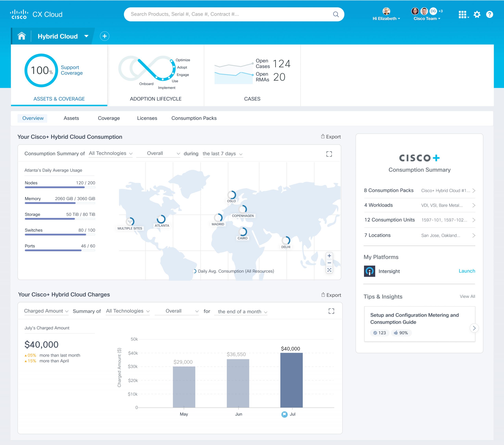Expand the consumption map to fullscreen
This screenshot has width=504, height=445.
pyautogui.click(x=329, y=154)
